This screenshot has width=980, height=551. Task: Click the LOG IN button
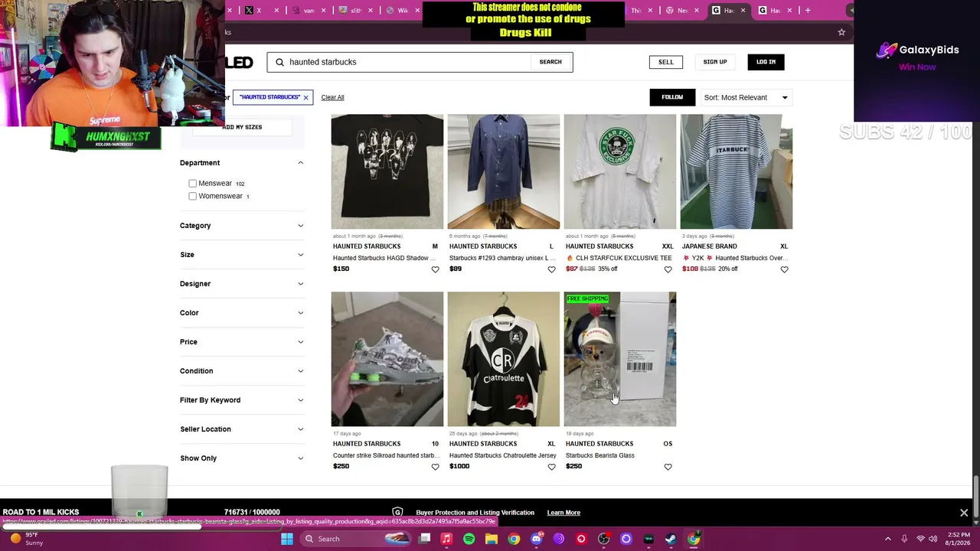click(x=766, y=62)
